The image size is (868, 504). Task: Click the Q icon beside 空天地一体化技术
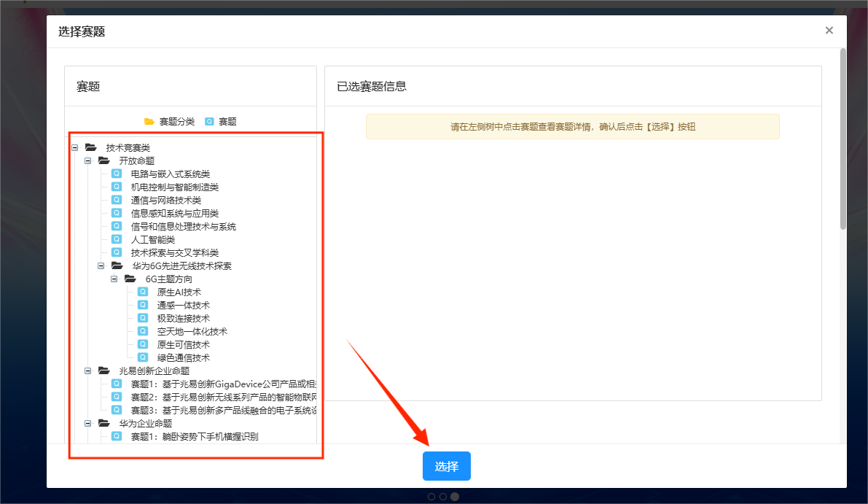coord(143,331)
